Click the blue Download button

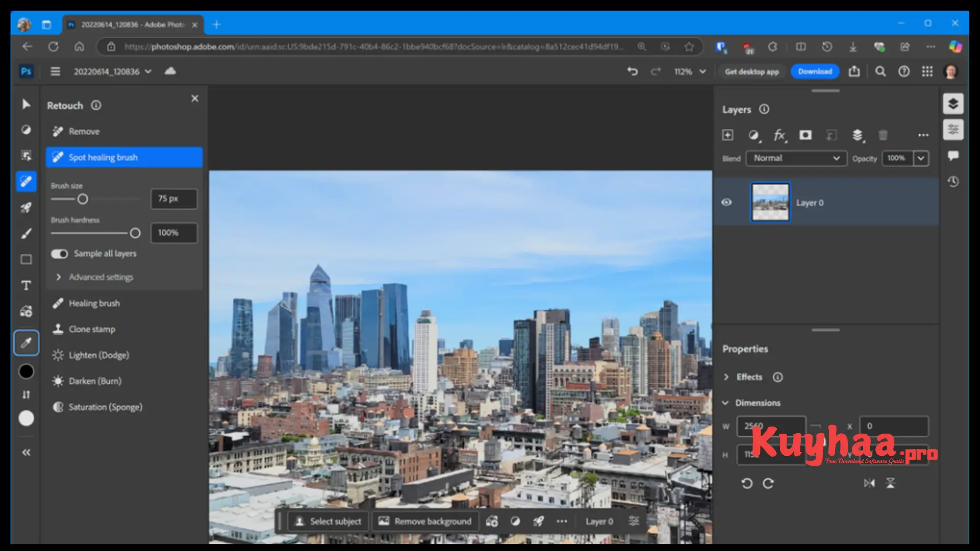pyautogui.click(x=815, y=71)
